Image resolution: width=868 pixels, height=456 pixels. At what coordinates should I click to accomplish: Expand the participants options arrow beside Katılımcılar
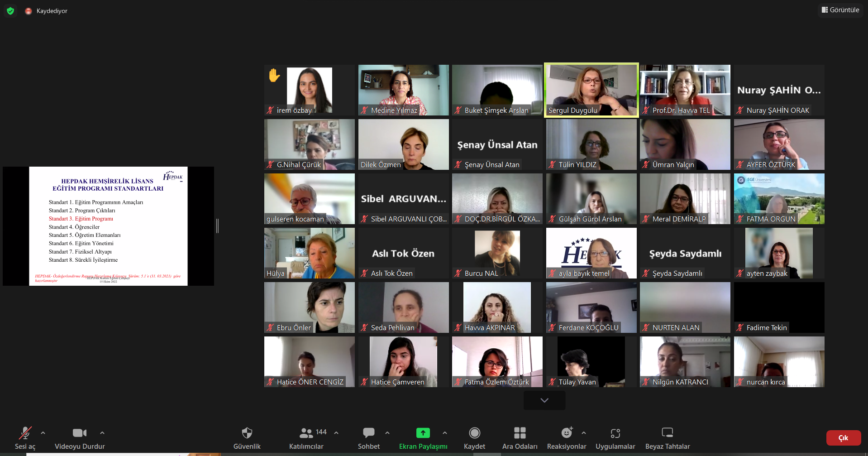pyautogui.click(x=336, y=433)
